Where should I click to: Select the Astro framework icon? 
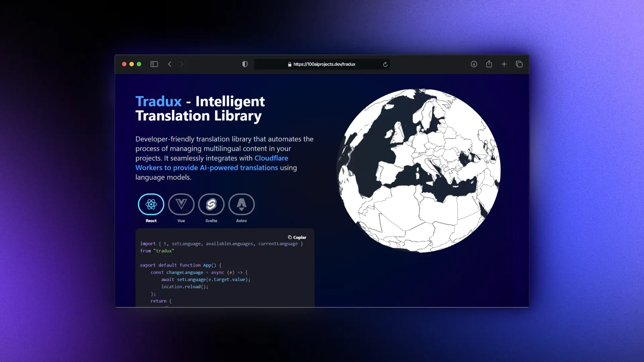(241, 204)
